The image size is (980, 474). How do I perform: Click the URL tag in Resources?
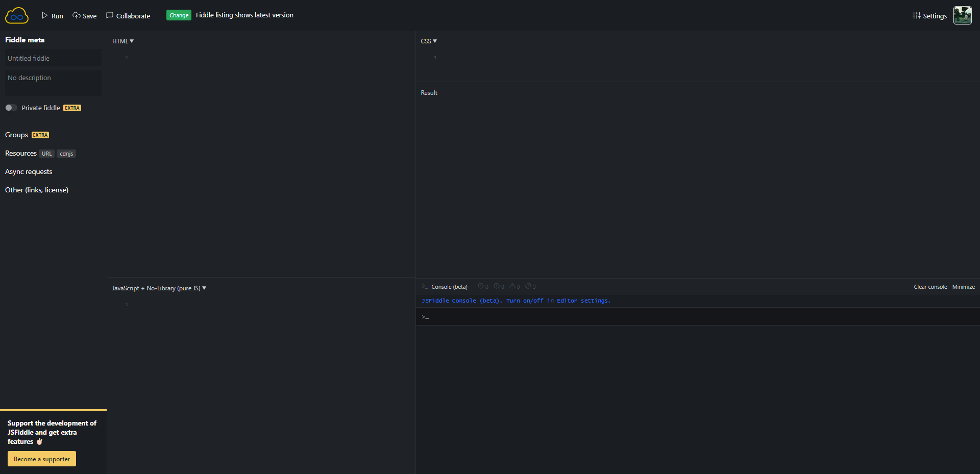47,154
